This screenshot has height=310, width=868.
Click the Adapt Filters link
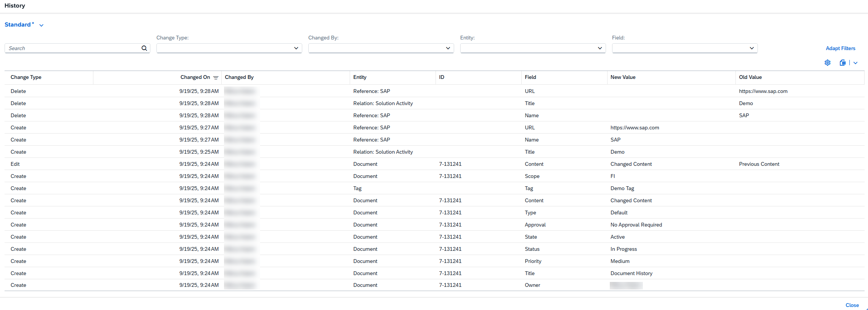[840, 48]
